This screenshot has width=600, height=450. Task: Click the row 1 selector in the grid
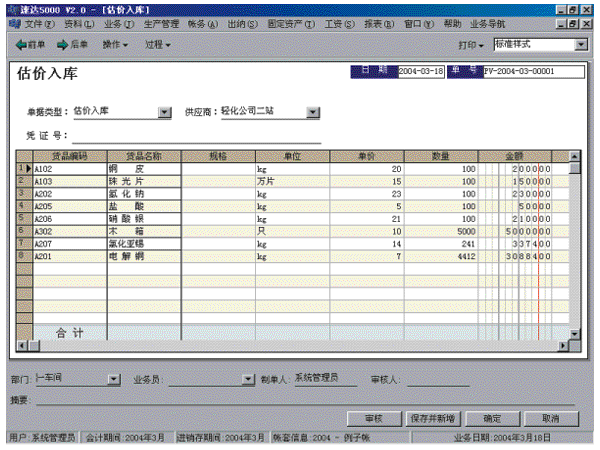(x=23, y=169)
